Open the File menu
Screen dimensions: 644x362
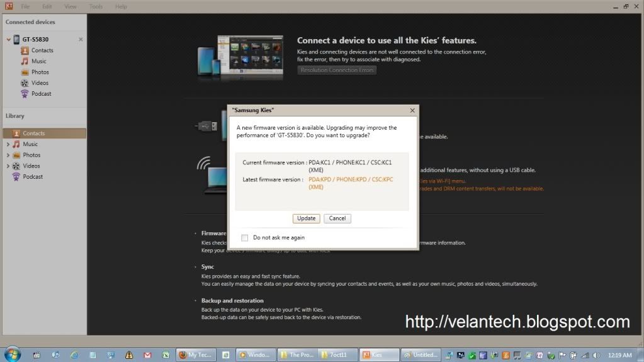pyautogui.click(x=25, y=6)
